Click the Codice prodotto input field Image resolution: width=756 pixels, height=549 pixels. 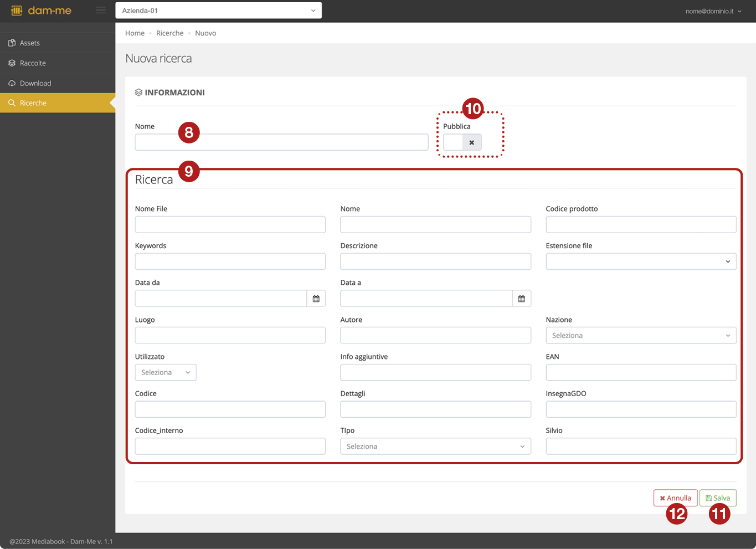pos(641,224)
